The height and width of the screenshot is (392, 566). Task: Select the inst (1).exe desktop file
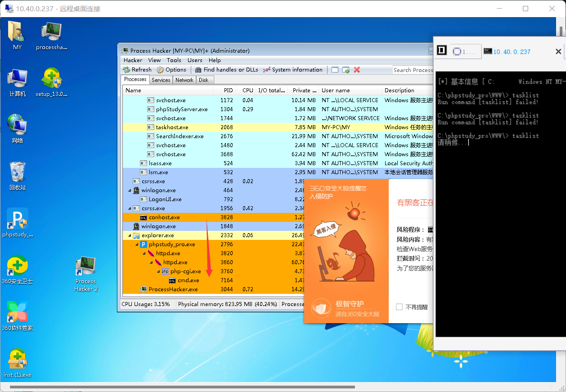tap(18, 363)
